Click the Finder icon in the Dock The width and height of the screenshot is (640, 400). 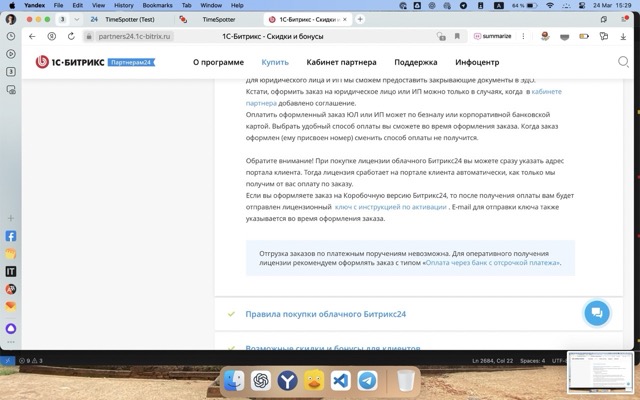click(233, 381)
